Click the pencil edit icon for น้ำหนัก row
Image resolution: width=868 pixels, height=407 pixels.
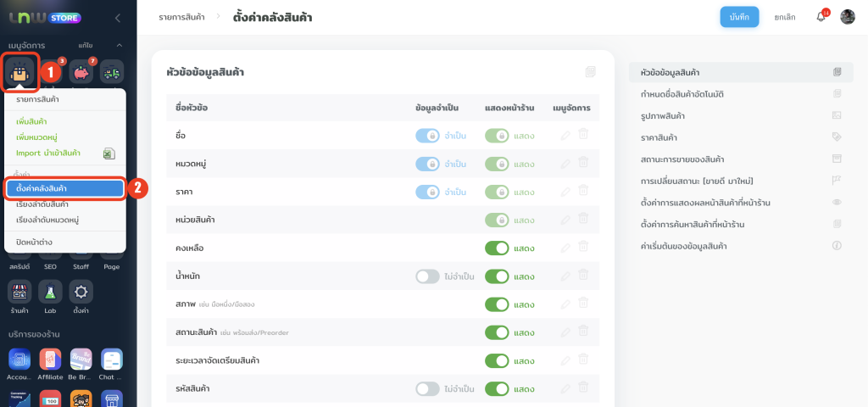(565, 276)
